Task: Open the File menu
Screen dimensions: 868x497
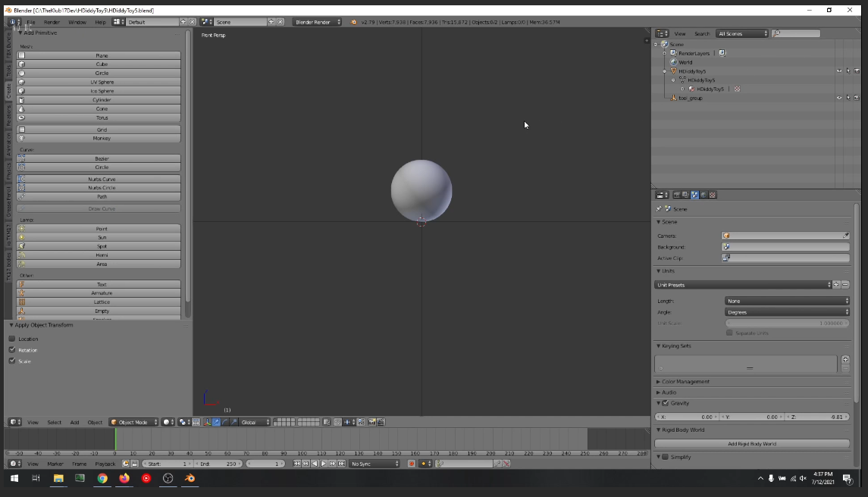Action: click(31, 22)
